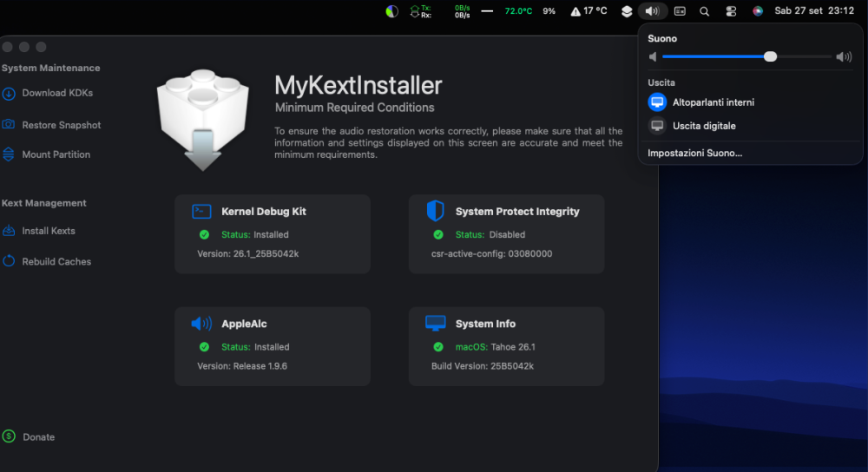Click csr-active-config: 03080000 text
Image resolution: width=868 pixels, height=472 pixels.
[x=491, y=253]
